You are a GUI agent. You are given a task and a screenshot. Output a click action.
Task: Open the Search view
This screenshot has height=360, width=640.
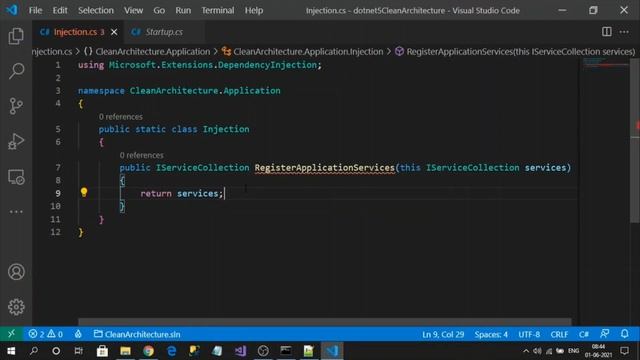(16, 71)
